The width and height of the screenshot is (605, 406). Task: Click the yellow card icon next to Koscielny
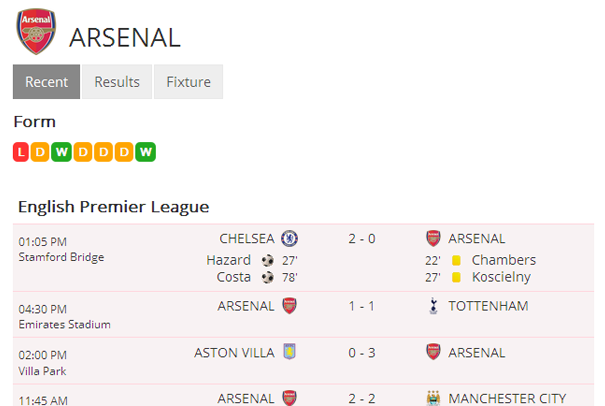(x=455, y=277)
